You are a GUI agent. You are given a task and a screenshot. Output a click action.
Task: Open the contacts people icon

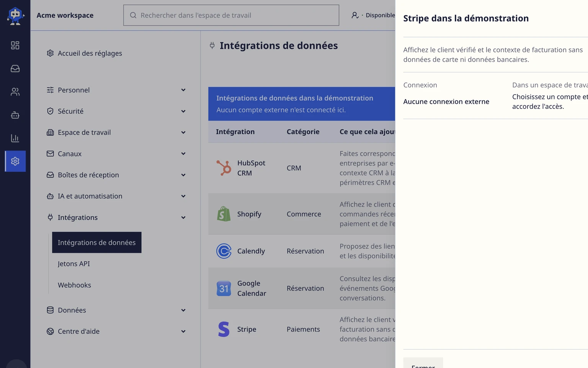(15, 92)
